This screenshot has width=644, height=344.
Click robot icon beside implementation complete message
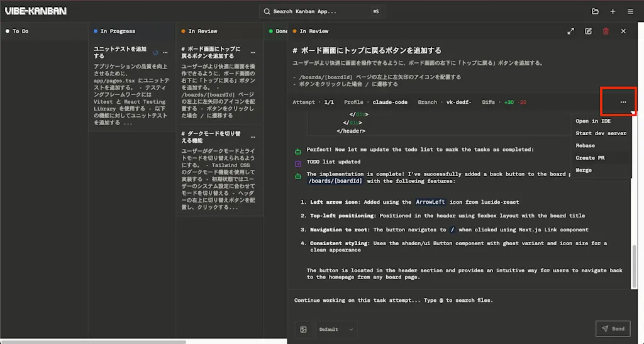298,176
